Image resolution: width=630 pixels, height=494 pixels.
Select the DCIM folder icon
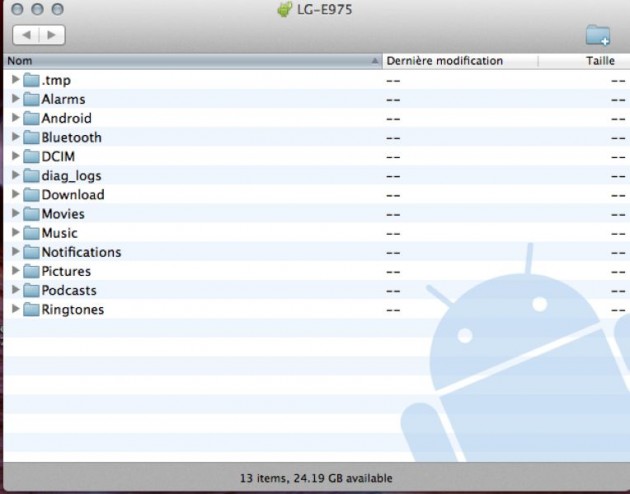[31, 156]
